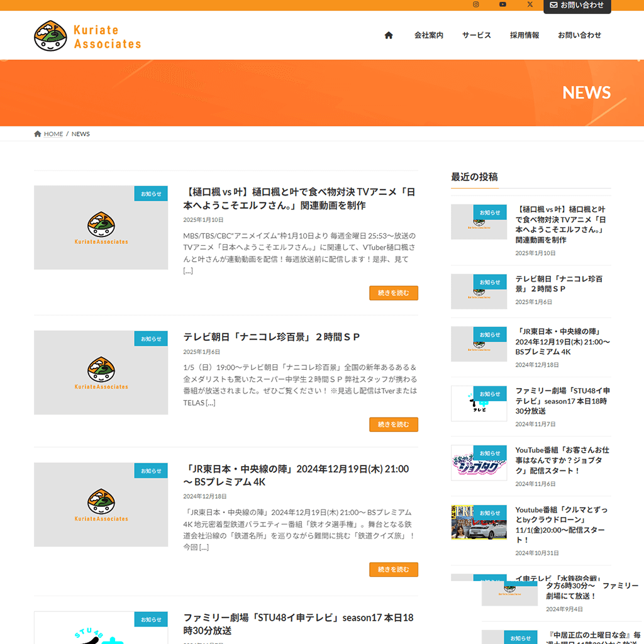Image resolution: width=644 pixels, height=644 pixels.
Task: Click the sidebar STU48イ申テレビ post thumbnail
Action: [x=479, y=403]
